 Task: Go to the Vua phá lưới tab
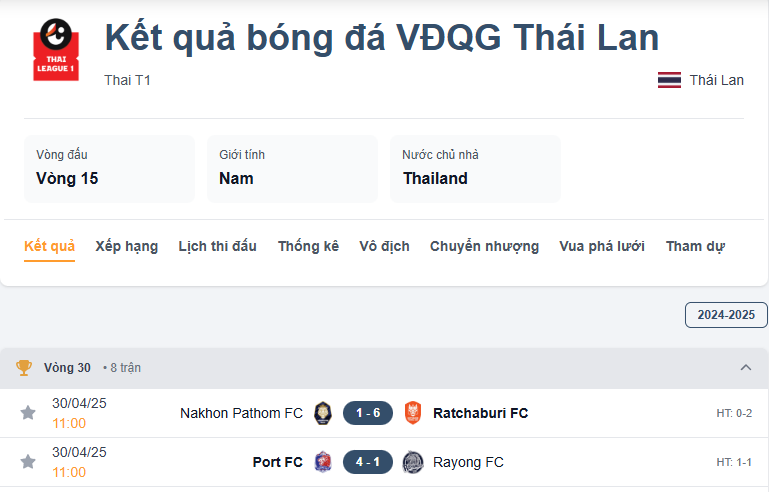click(x=602, y=246)
